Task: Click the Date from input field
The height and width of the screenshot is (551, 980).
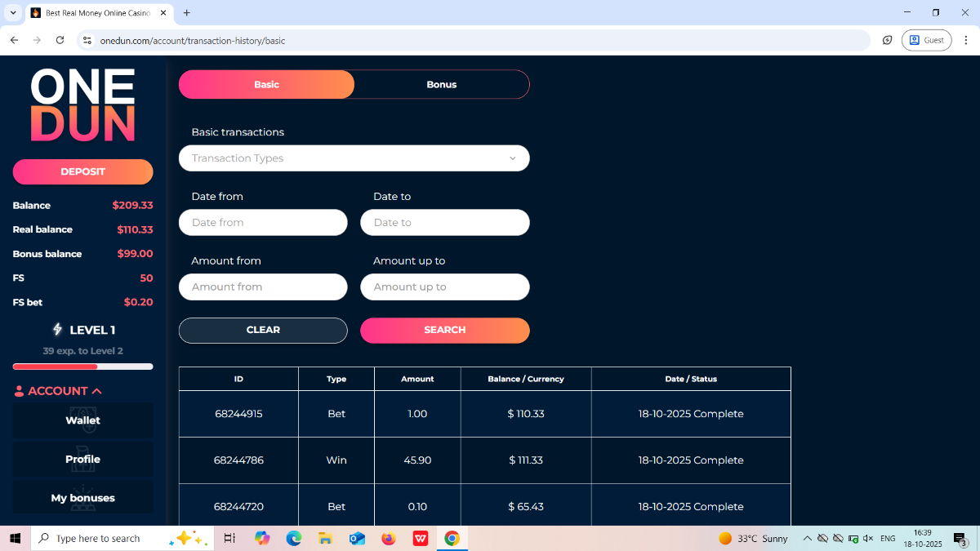Action: click(263, 223)
